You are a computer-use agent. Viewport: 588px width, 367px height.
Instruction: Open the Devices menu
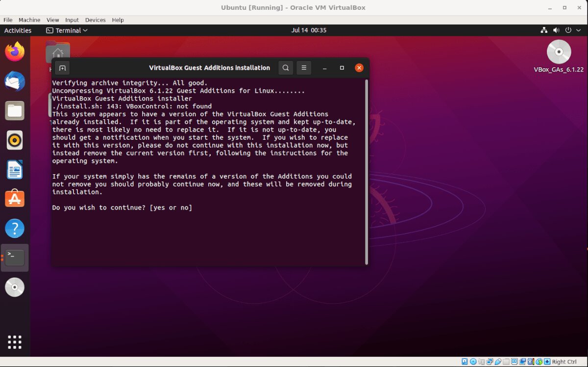click(95, 20)
